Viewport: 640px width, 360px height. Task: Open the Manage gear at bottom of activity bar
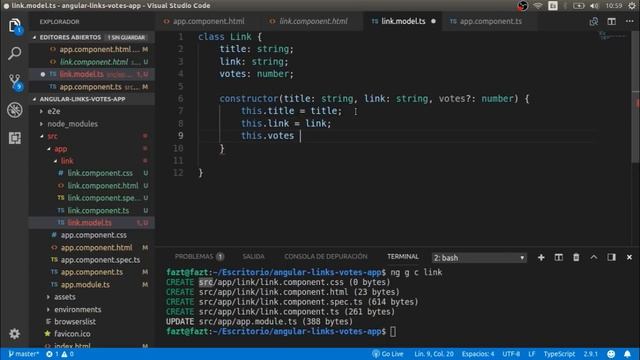click(x=15, y=334)
